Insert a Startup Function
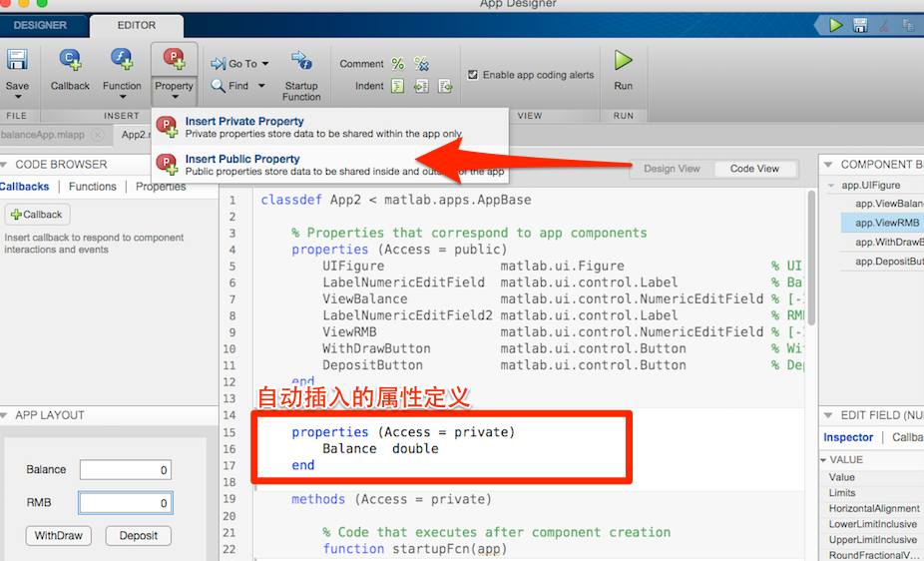This screenshot has height=561, width=924. click(301, 76)
